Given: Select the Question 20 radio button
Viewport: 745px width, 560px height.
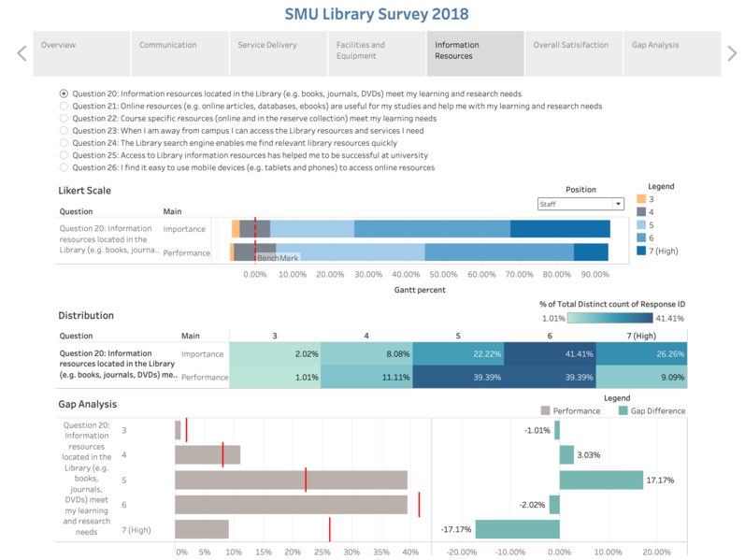Looking at the screenshot, I should (x=64, y=93).
